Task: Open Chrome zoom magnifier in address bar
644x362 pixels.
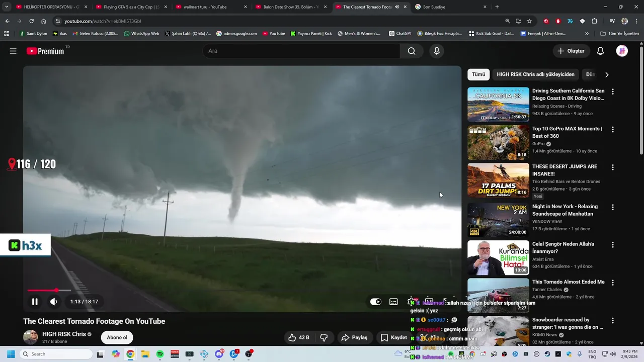Action: (507, 21)
